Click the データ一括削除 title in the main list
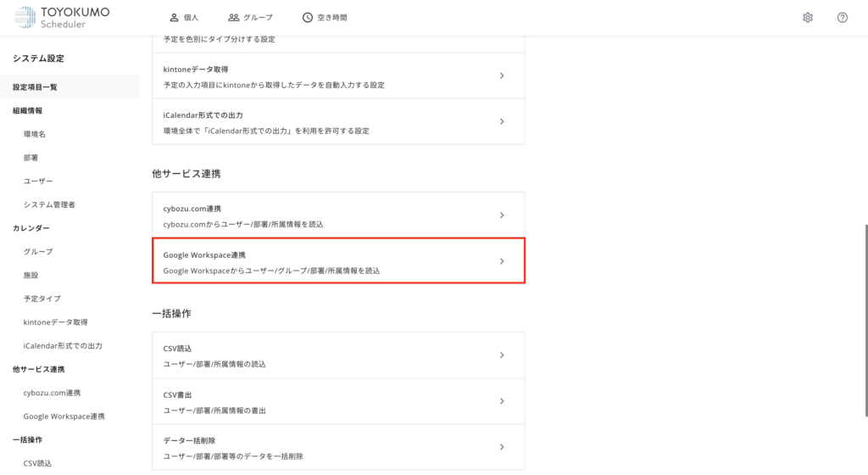The width and height of the screenshot is (868, 475). (189, 441)
